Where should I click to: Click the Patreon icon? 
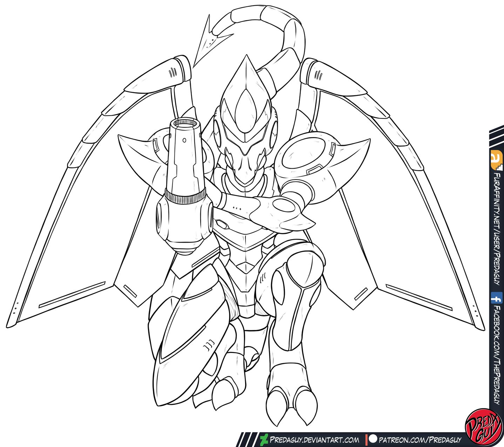tap(371, 439)
